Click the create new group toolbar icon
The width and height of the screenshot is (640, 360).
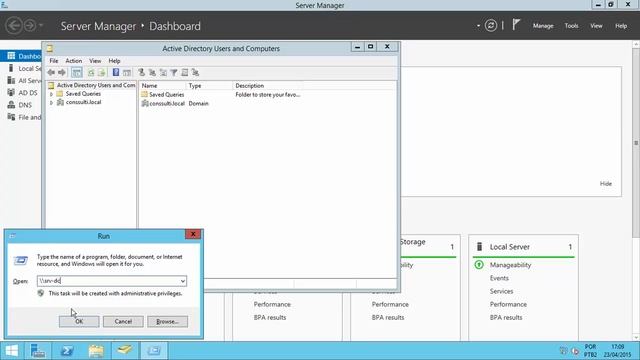(152, 73)
